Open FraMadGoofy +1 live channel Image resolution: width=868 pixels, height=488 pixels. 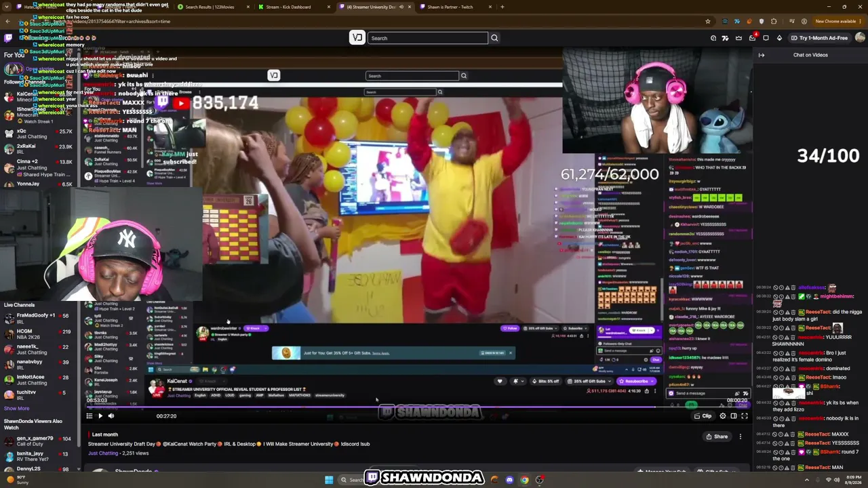[38, 318]
